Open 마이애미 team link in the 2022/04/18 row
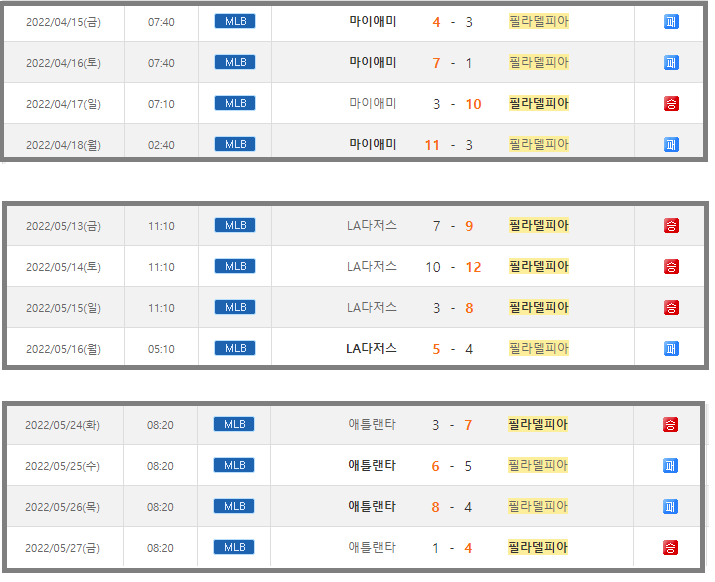The height and width of the screenshot is (582, 715). pyautogui.click(x=373, y=144)
